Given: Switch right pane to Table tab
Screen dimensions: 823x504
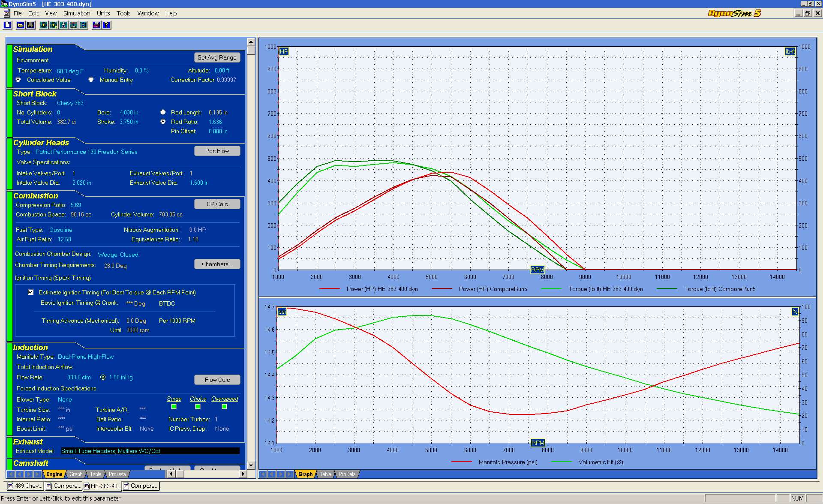Looking at the screenshot, I should point(325,474).
